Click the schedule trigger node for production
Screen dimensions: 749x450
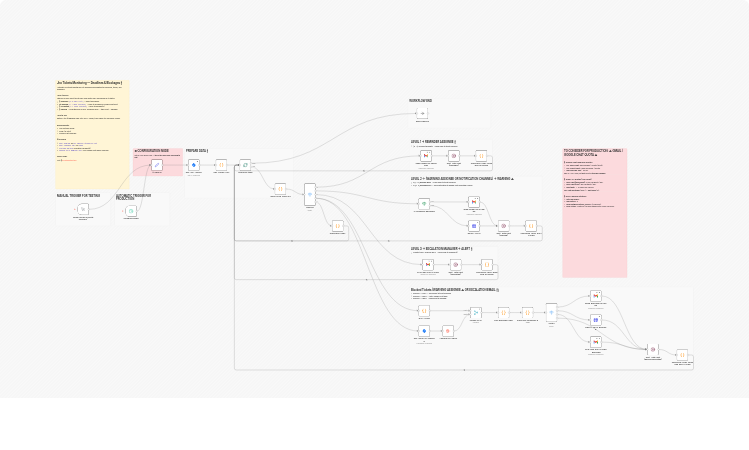pos(130,211)
